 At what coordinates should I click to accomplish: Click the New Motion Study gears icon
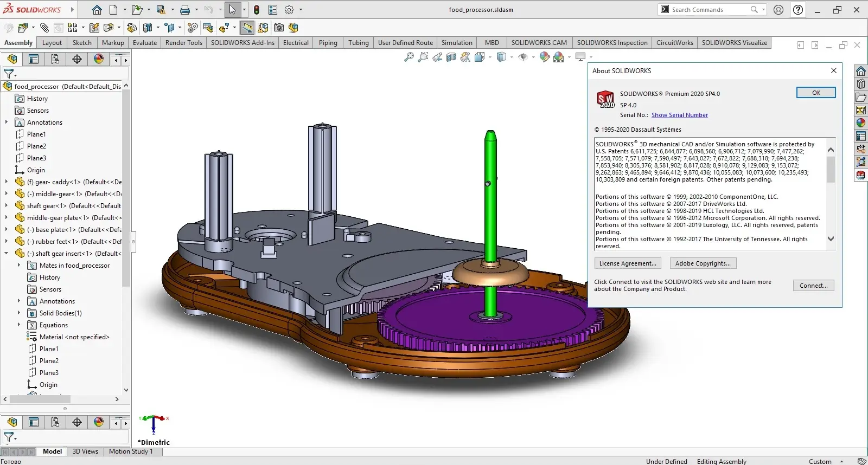tap(193, 28)
